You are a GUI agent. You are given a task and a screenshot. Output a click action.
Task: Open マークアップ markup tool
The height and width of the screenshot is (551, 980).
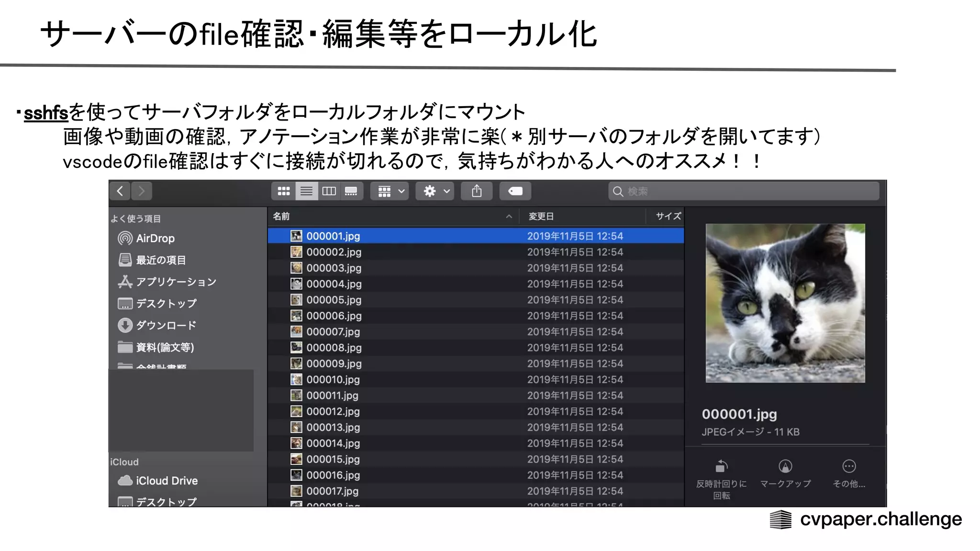click(x=785, y=474)
